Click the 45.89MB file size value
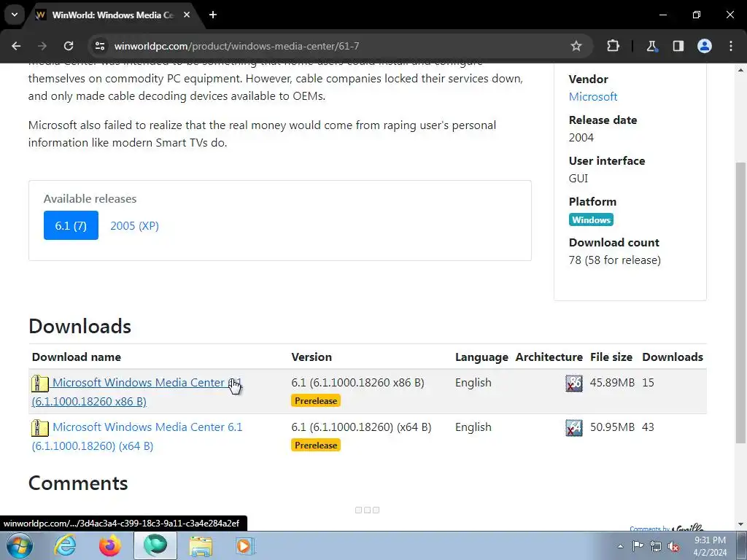 pos(612,383)
